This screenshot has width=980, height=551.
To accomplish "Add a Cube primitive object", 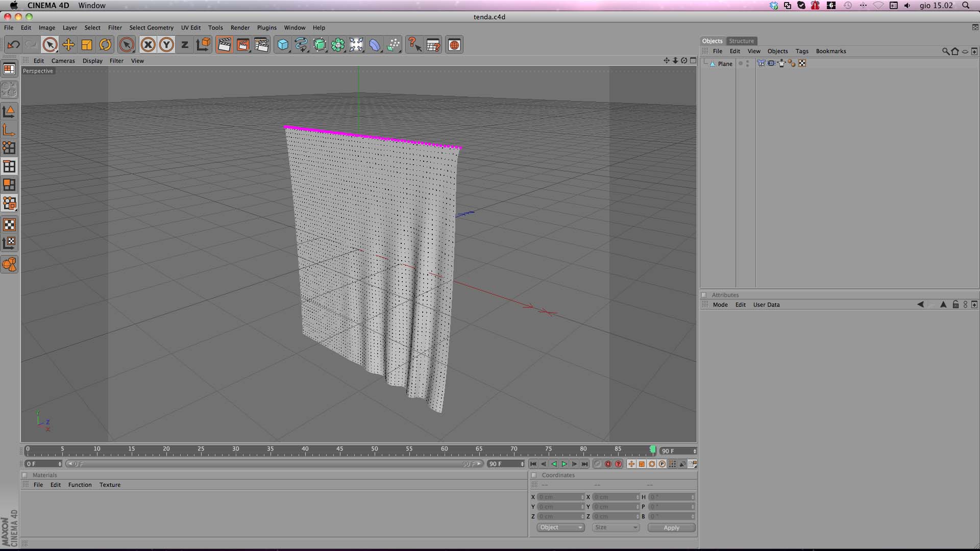I will click(x=283, y=45).
